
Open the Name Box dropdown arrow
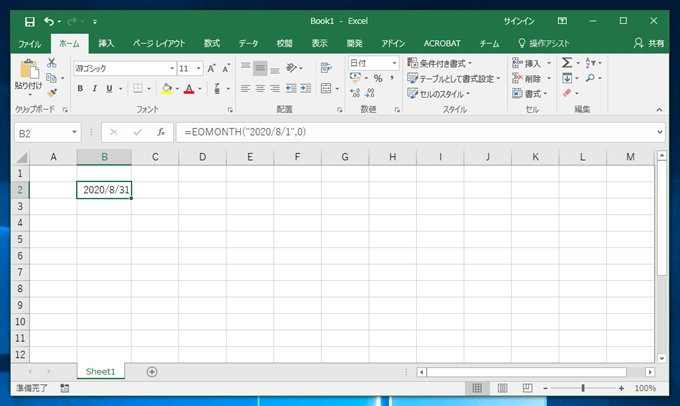coord(74,132)
